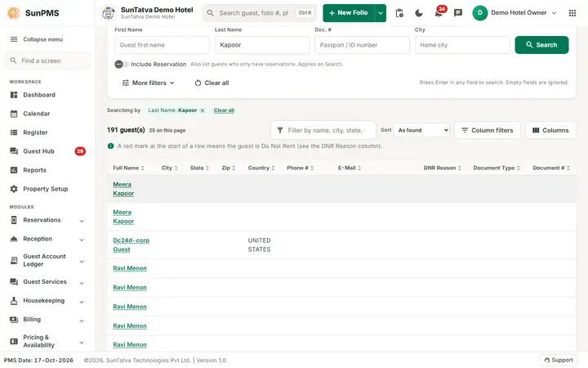Expand the More filters options

149,83
